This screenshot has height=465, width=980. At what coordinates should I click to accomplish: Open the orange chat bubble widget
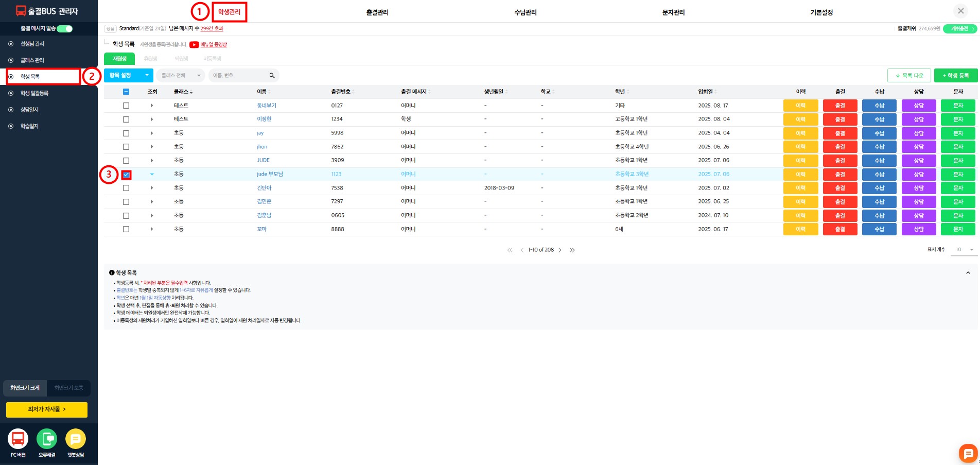click(x=968, y=453)
